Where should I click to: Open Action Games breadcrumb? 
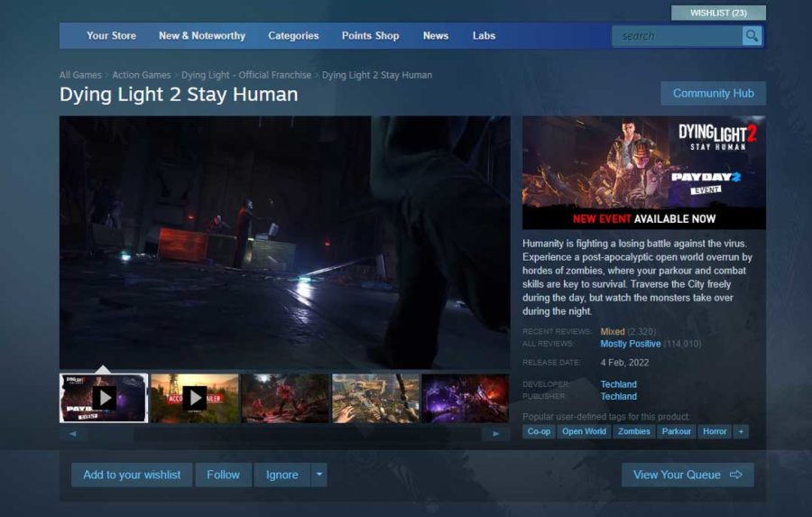click(x=142, y=75)
